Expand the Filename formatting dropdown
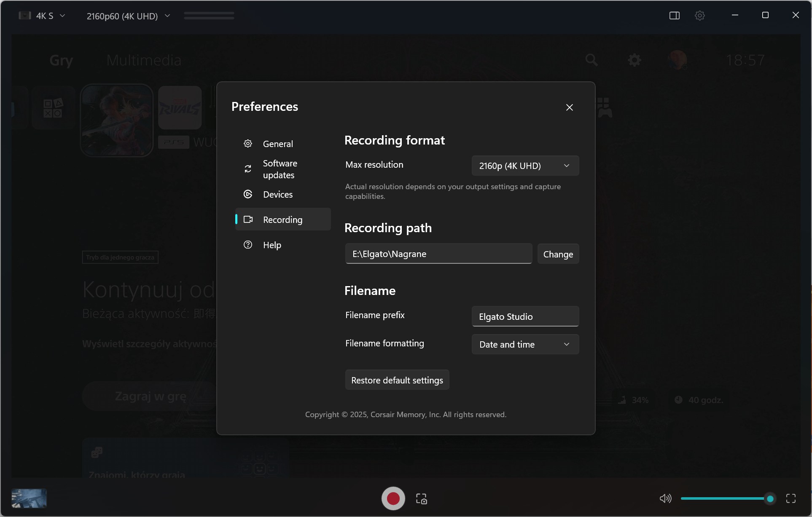 525,344
